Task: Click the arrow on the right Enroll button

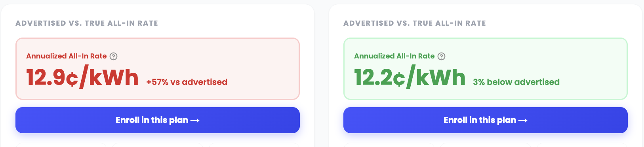Action: [523, 120]
